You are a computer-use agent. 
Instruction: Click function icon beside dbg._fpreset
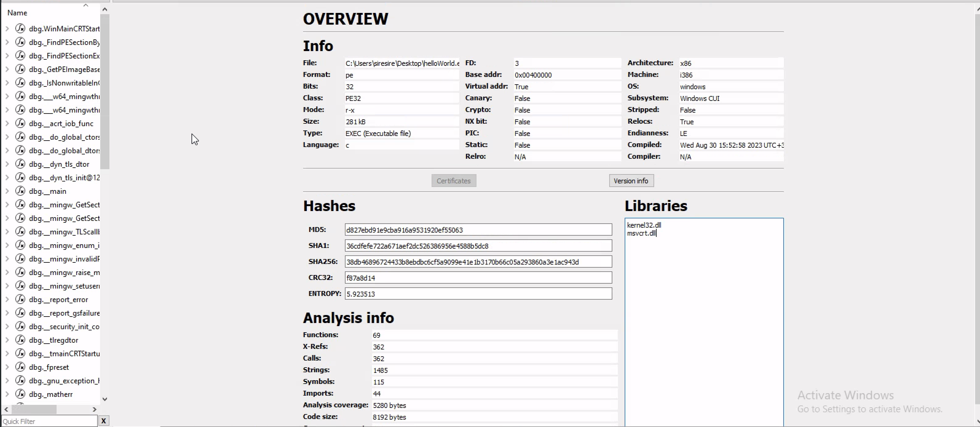click(20, 367)
